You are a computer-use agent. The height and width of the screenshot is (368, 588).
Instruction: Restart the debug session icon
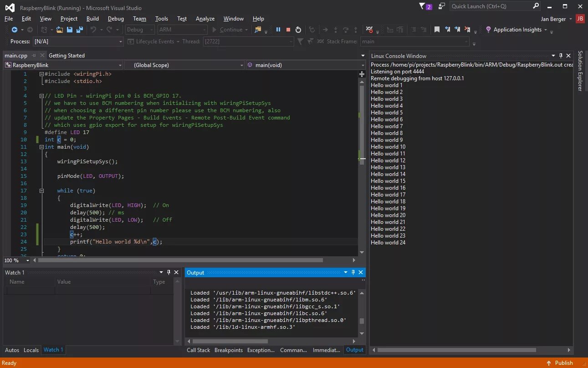tap(298, 29)
